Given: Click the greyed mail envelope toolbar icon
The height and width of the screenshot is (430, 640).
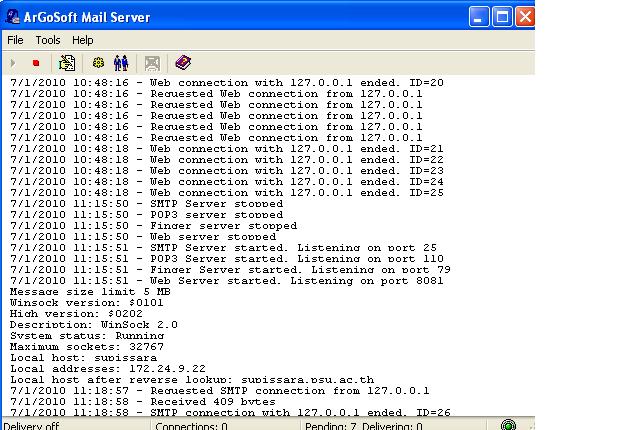Looking at the screenshot, I should [x=152, y=63].
